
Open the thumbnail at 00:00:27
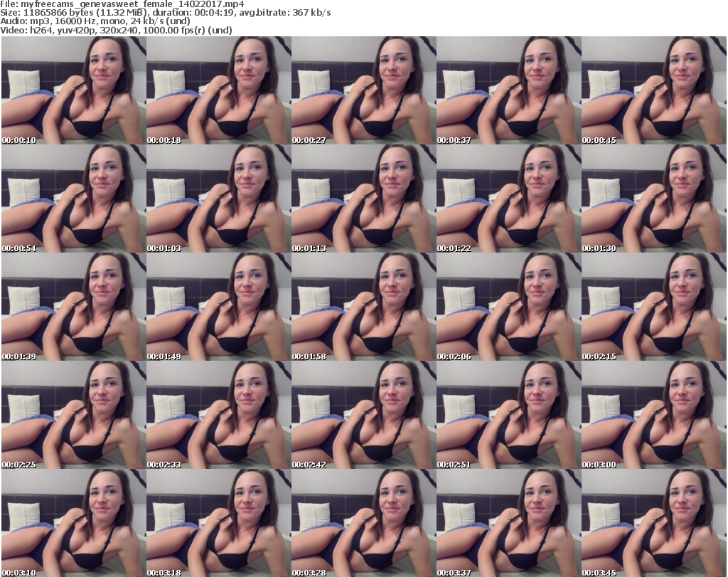pos(363,90)
